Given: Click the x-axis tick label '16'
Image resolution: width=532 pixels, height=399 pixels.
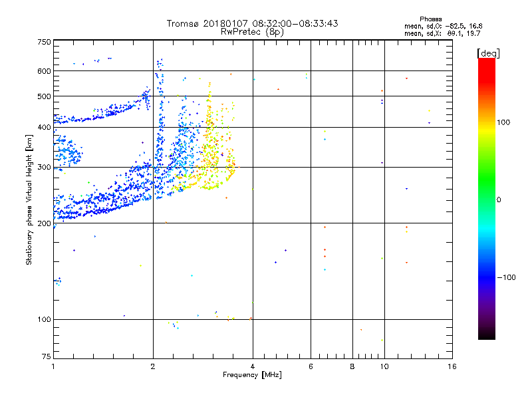Looking at the screenshot, I should [452, 366].
